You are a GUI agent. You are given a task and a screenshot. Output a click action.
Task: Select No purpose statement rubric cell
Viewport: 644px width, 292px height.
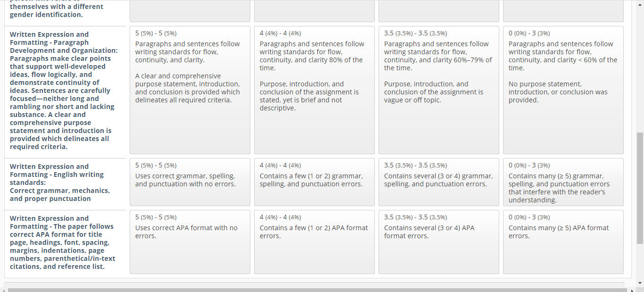tap(563, 90)
